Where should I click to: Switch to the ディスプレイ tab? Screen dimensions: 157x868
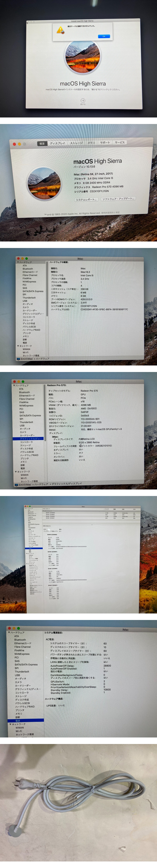(x=57, y=143)
